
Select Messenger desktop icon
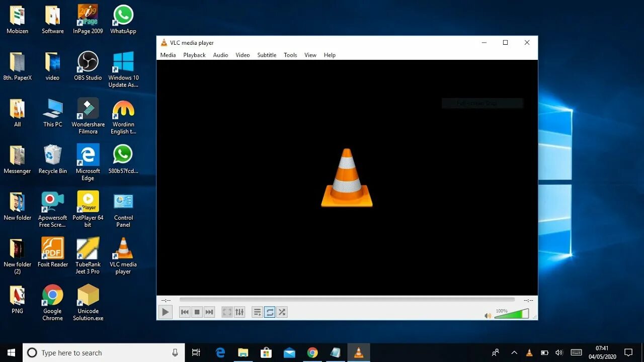pyautogui.click(x=18, y=160)
